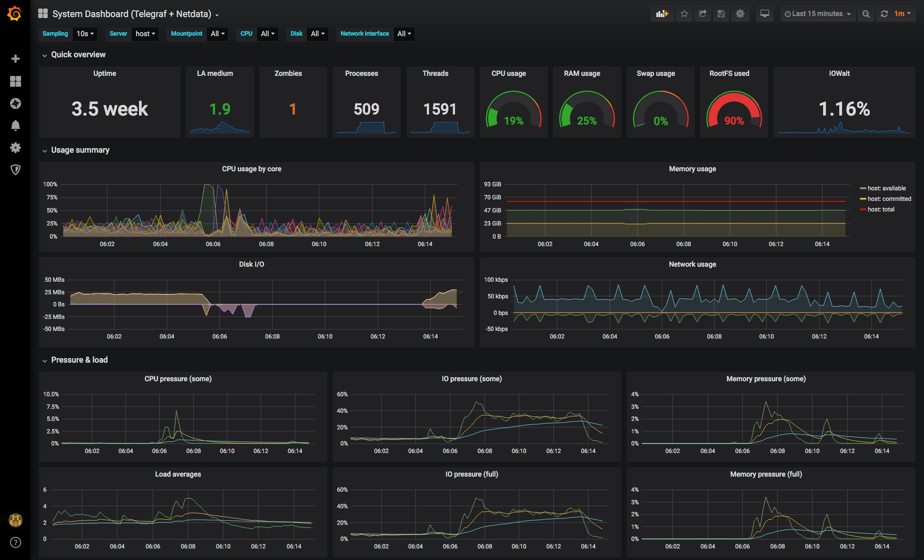
Task: Open Alerting bell icon in sidebar
Action: click(x=16, y=126)
